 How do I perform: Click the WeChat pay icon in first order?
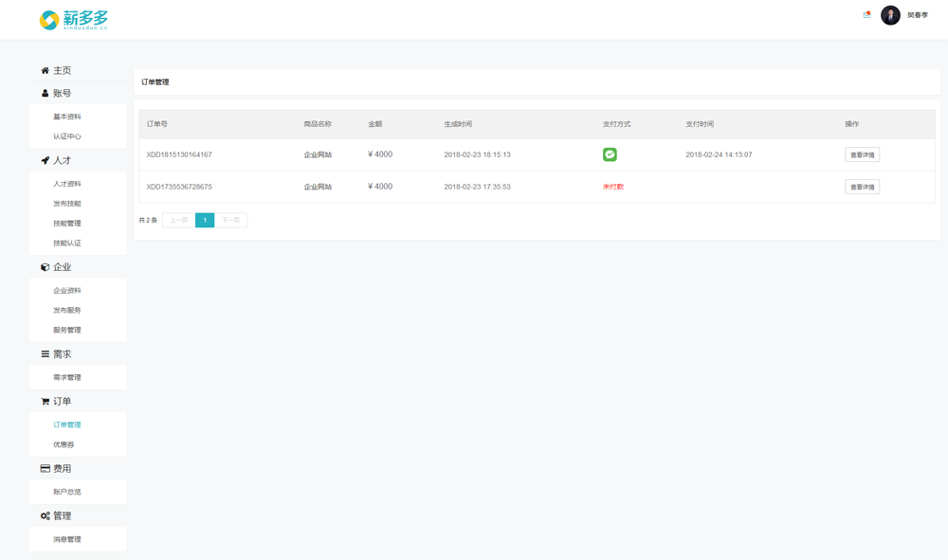pos(610,154)
